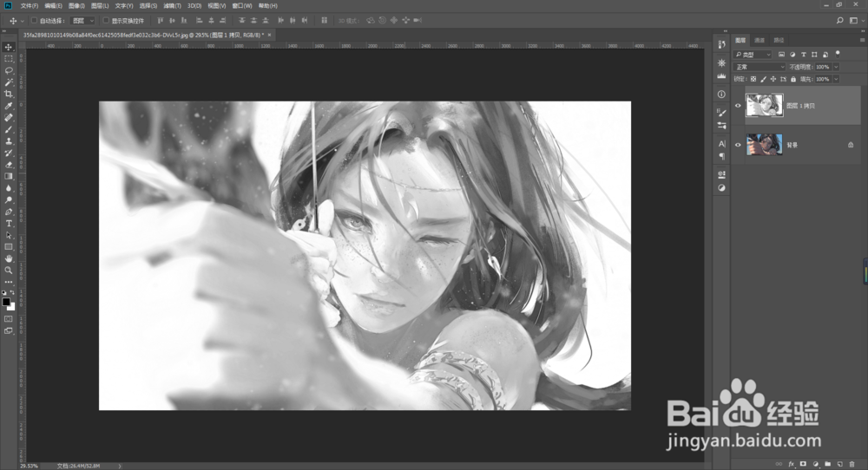Change screen mode at toolbox bottom
This screenshot has width=868, height=470.
pyautogui.click(x=9, y=331)
